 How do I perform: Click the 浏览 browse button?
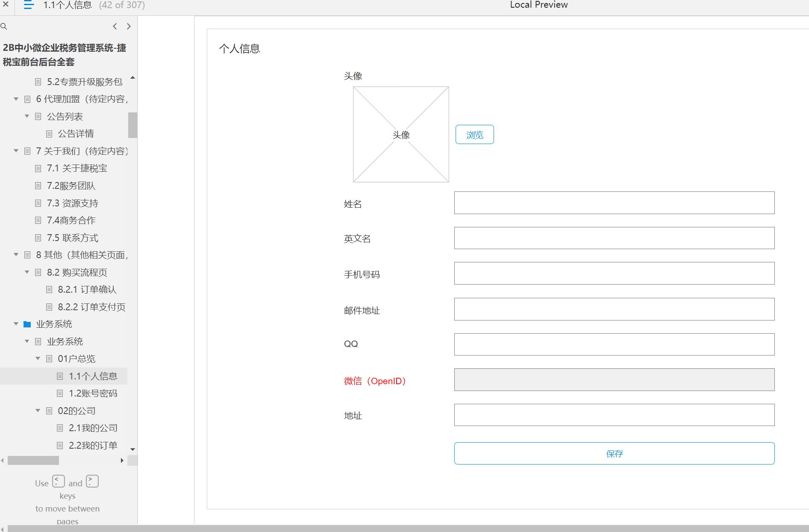click(475, 135)
